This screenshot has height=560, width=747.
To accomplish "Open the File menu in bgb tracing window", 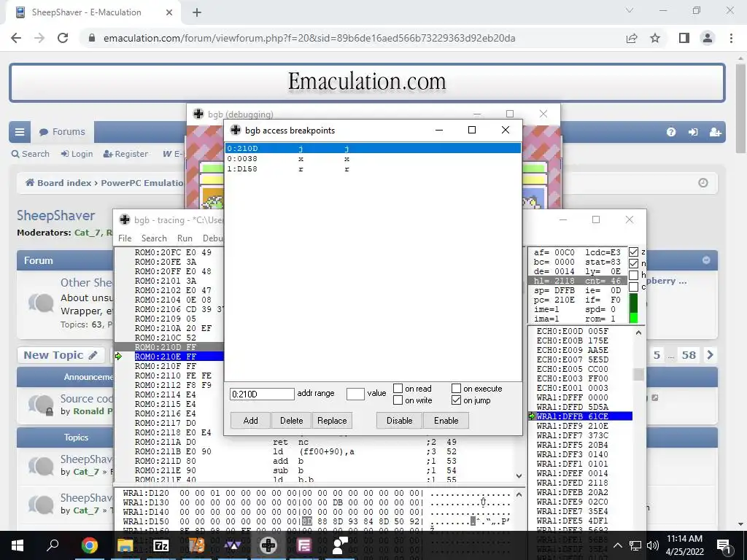I will pos(125,238).
